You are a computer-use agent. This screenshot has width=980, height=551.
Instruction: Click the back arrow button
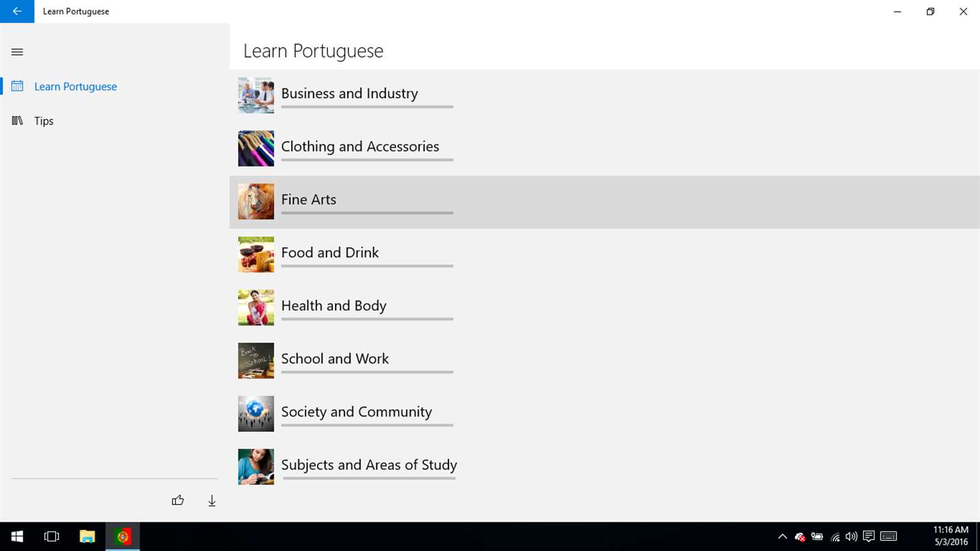(x=17, y=12)
